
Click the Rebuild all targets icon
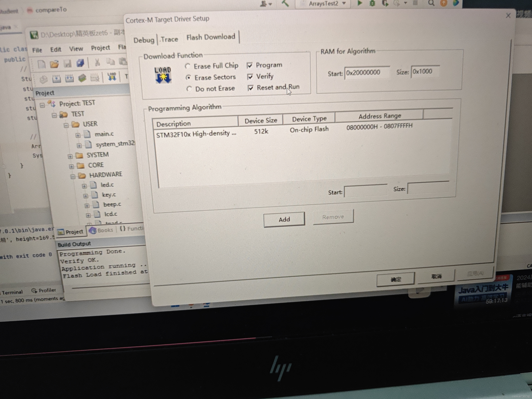(69, 79)
